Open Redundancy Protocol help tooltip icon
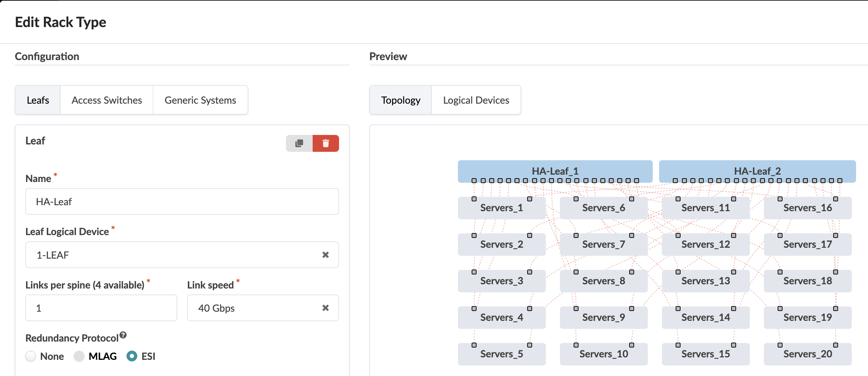This screenshot has height=376, width=868. [x=123, y=335]
